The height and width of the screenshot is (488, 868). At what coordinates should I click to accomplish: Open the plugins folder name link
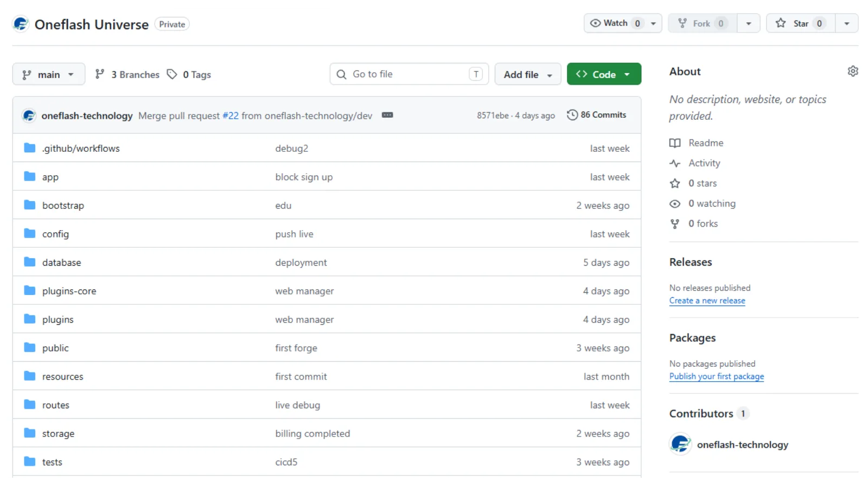pos(58,320)
